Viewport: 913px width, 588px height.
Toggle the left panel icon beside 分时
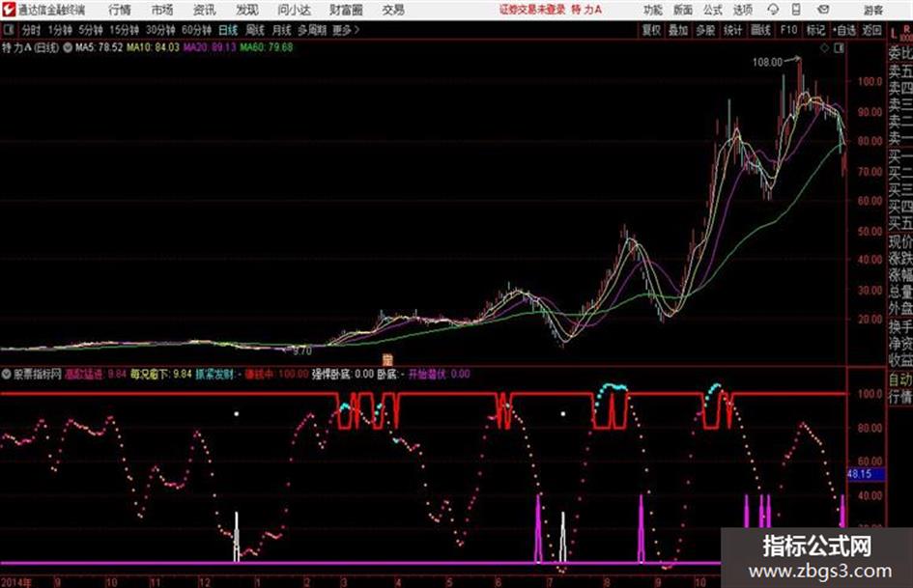(x=8, y=30)
